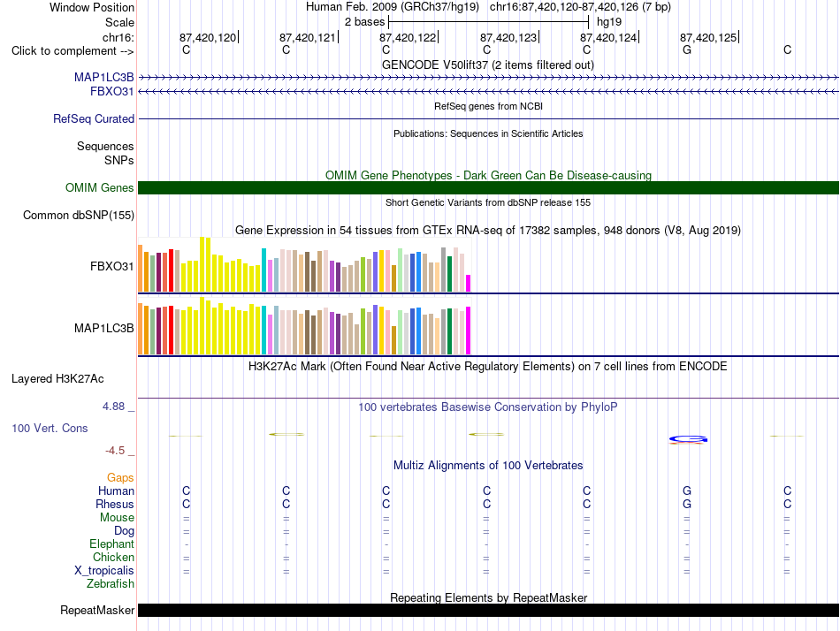
Task: Open the RefSeq Curated track label
Action: pos(94,119)
